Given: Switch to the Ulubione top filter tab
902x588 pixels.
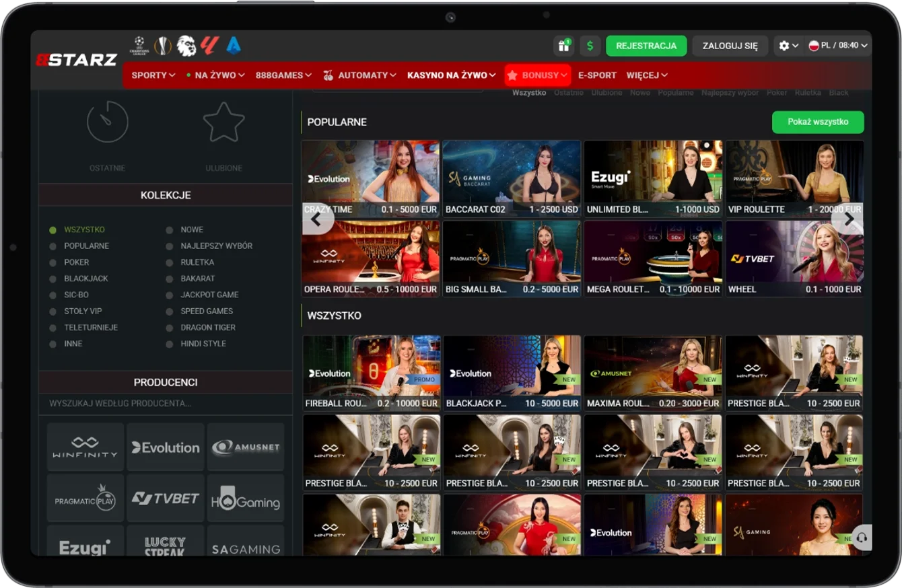Looking at the screenshot, I should pos(606,93).
